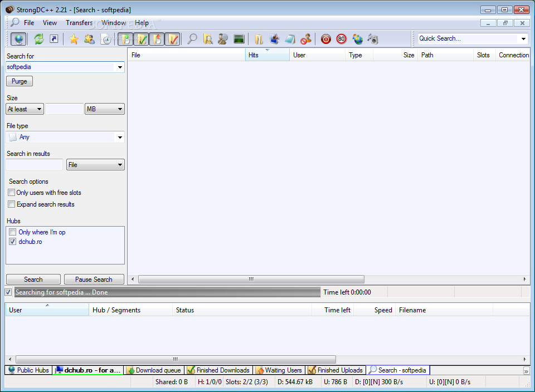Switch to the Waiting Users tab

click(279, 370)
